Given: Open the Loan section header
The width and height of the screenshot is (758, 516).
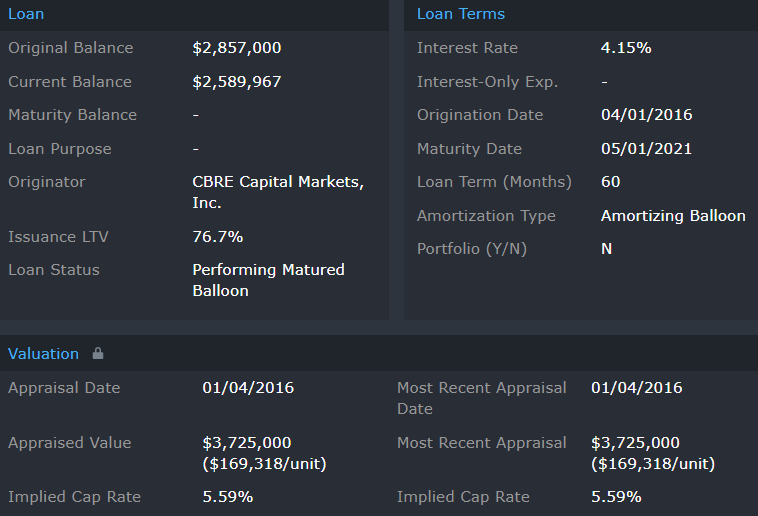Looking at the screenshot, I should pyautogui.click(x=26, y=14).
